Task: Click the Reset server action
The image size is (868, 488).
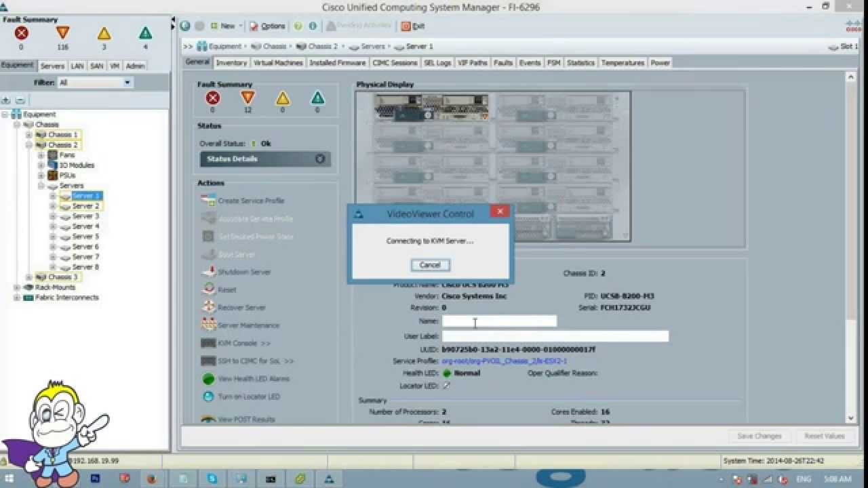Action: click(227, 289)
